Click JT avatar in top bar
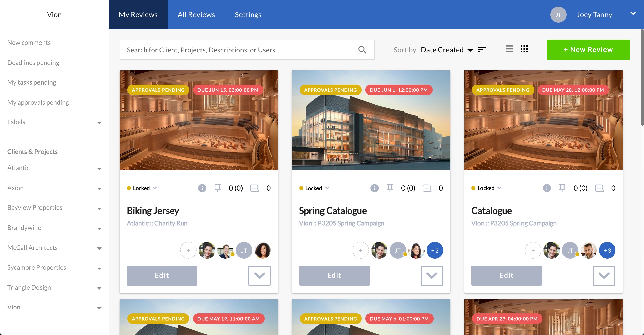 point(558,15)
